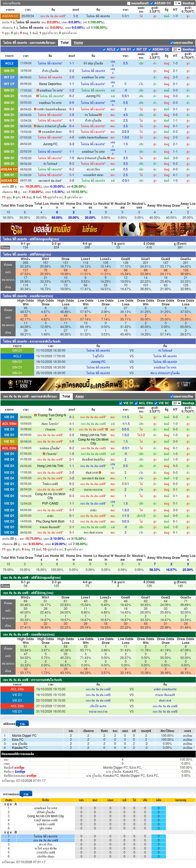
Task: Click Ezra FC in odds stats table
Action: pos(18,740)
